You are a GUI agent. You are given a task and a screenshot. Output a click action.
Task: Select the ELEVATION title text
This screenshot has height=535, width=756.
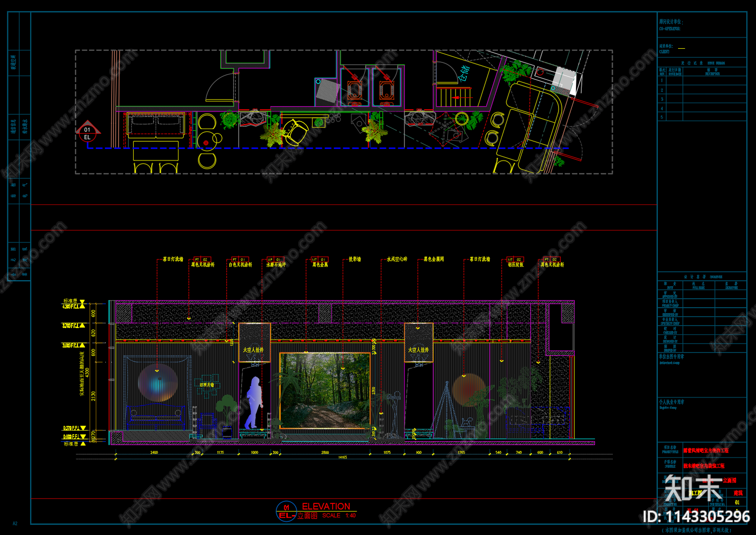click(x=326, y=506)
